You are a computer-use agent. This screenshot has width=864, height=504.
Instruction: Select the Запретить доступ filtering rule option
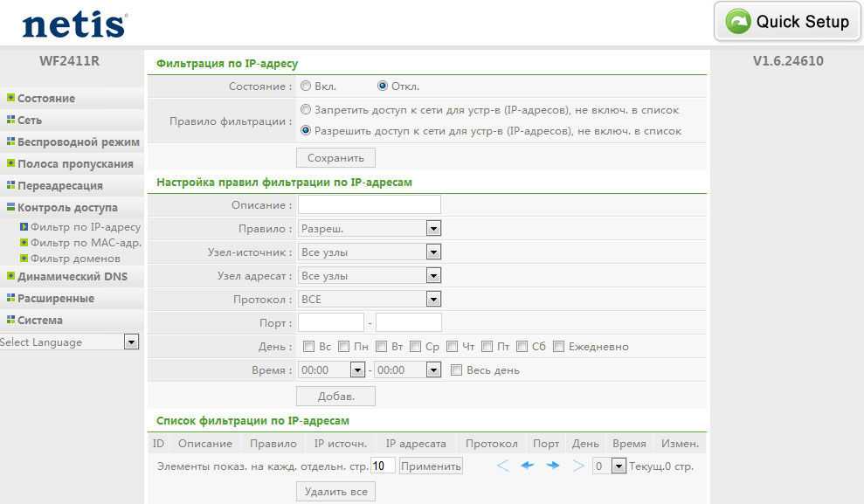pyautogui.click(x=306, y=110)
